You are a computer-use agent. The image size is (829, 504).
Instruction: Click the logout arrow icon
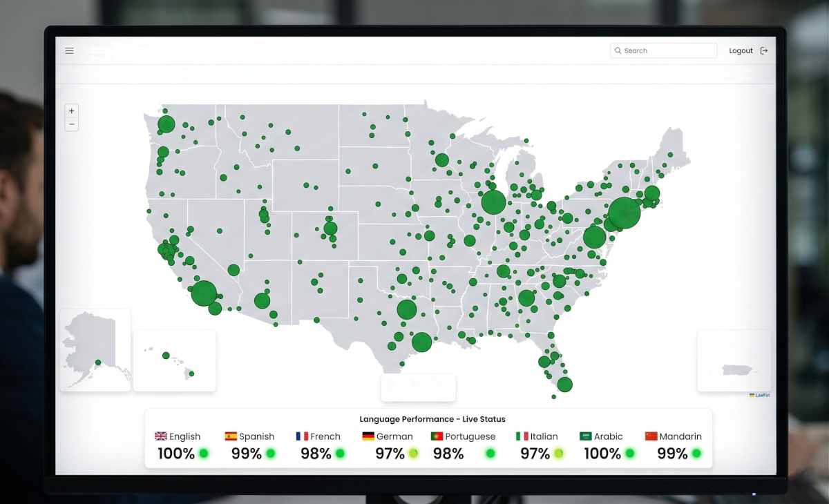[x=763, y=50]
